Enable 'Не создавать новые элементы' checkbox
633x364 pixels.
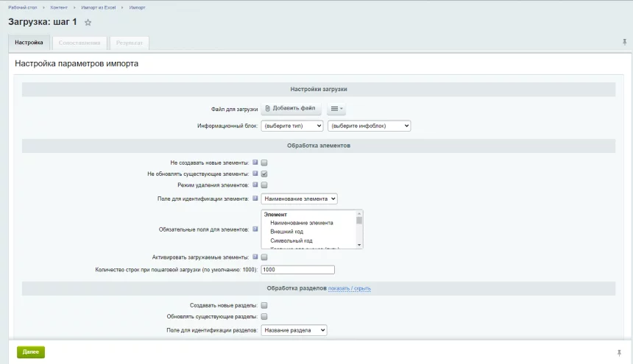[264, 163]
